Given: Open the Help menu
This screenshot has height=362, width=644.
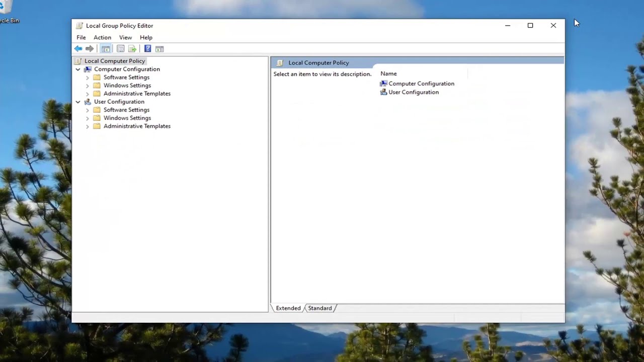Looking at the screenshot, I should pyautogui.click(x=146, y=38).
